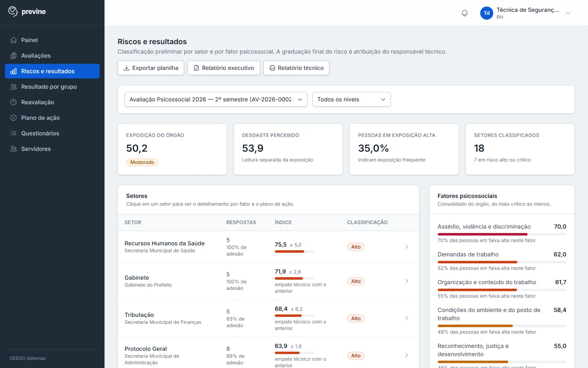This screenshot has height=368, width=588.
Task: Click the Moderado badge
Action: point(142,162)
